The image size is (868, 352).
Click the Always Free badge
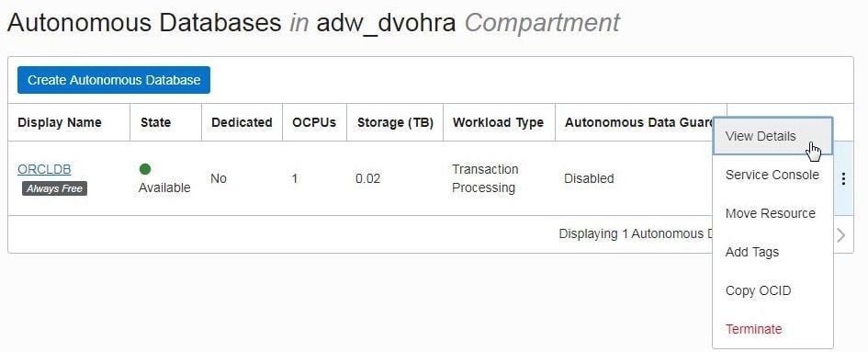(x=55, y=188)
